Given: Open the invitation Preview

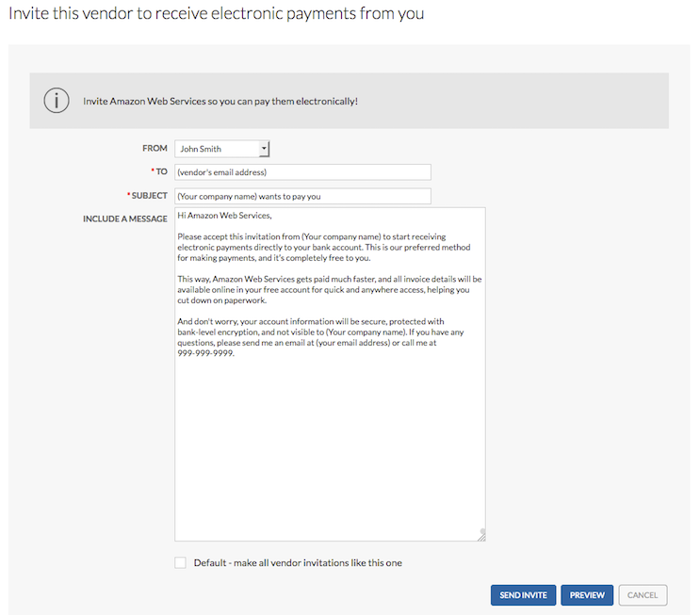Looking at the screenshot, I should click(587, 595).
